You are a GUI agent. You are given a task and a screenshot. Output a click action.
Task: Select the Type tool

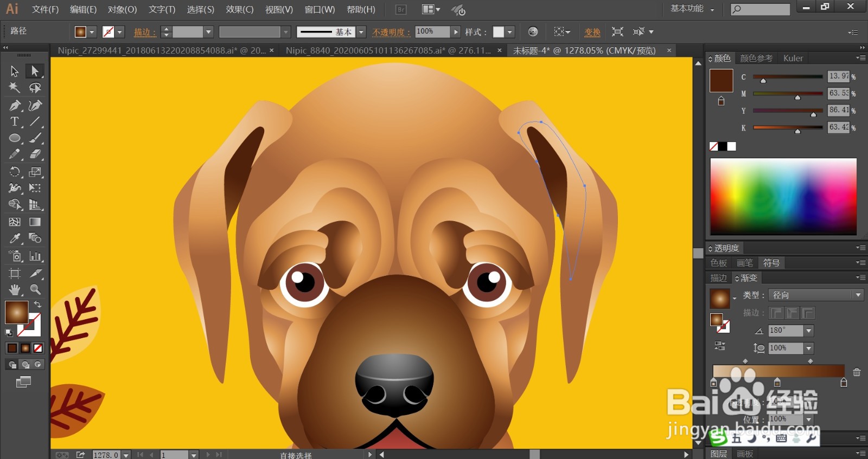point(15,121)
